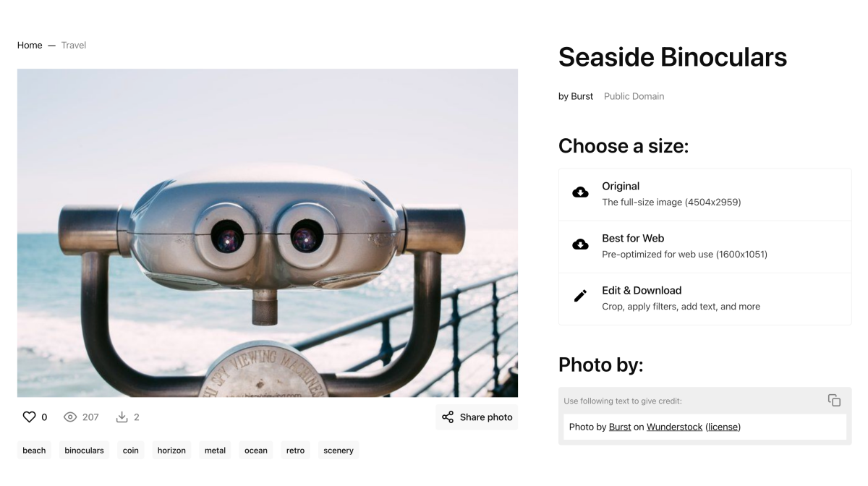Select the coin tag
Screen dimensions: 868x486
[131, 451]
